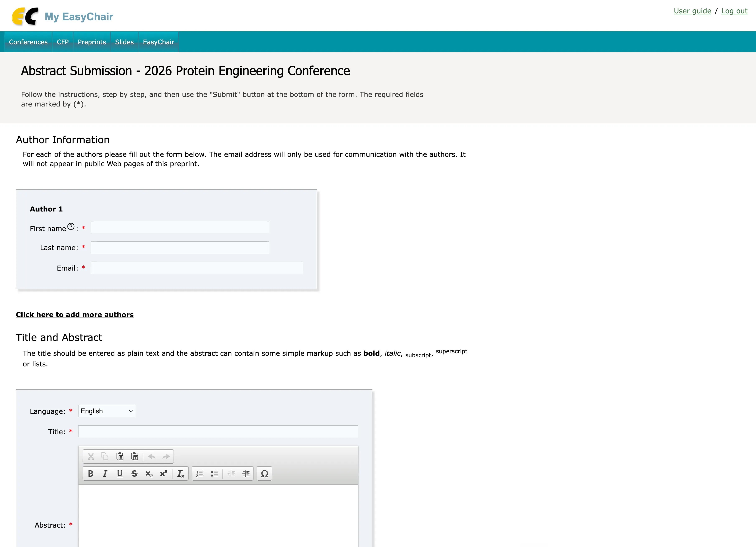The height and width of the screenshot is (547, 756).
Task: Click the Cut icon in abstract editor
Action: point(91,456)
